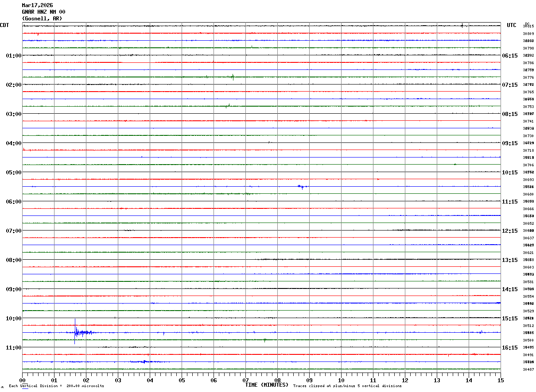The height and width of the screenshot is (392, 536).
Task: Click the DC offset value 30753
Action: [528, 107]
